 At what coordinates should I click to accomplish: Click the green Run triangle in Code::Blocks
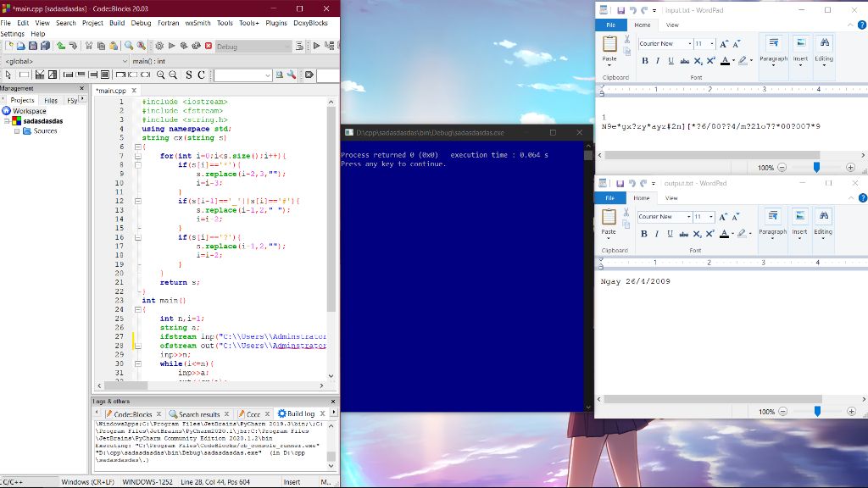coord(171,46)
